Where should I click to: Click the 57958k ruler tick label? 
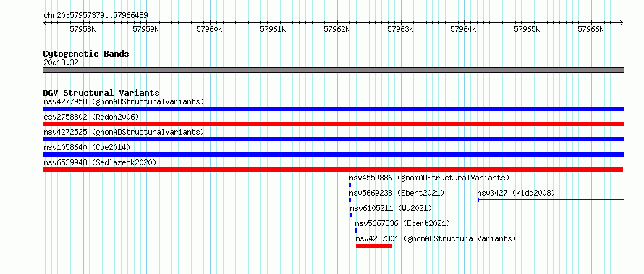pyautogui.click(x=83, y=29)
